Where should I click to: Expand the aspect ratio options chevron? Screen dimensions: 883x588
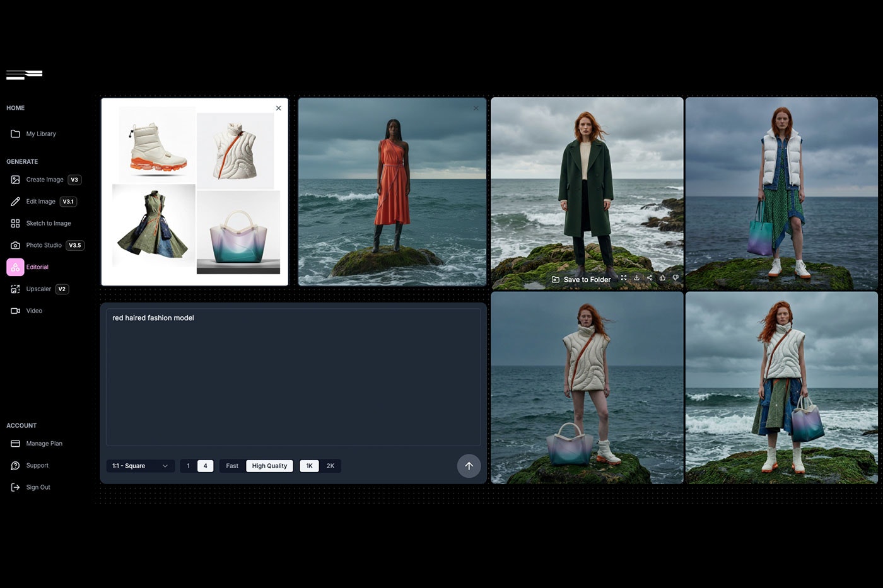tap(165, 466)
